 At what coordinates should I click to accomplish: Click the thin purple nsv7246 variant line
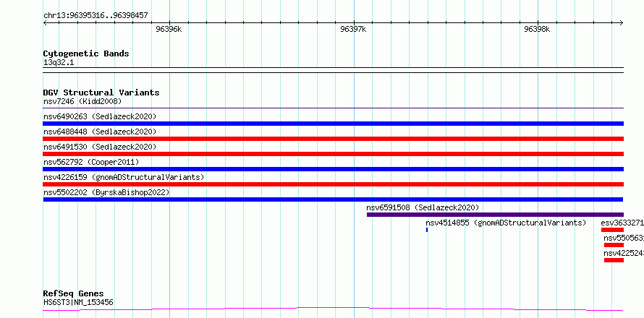click(334, 108)
